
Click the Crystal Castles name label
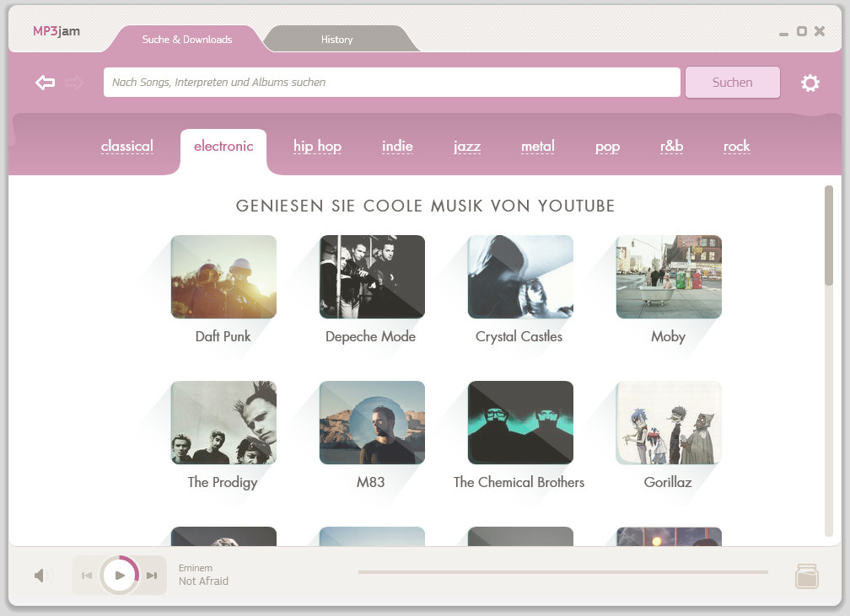pyautogui.click(x=519, y=336)
